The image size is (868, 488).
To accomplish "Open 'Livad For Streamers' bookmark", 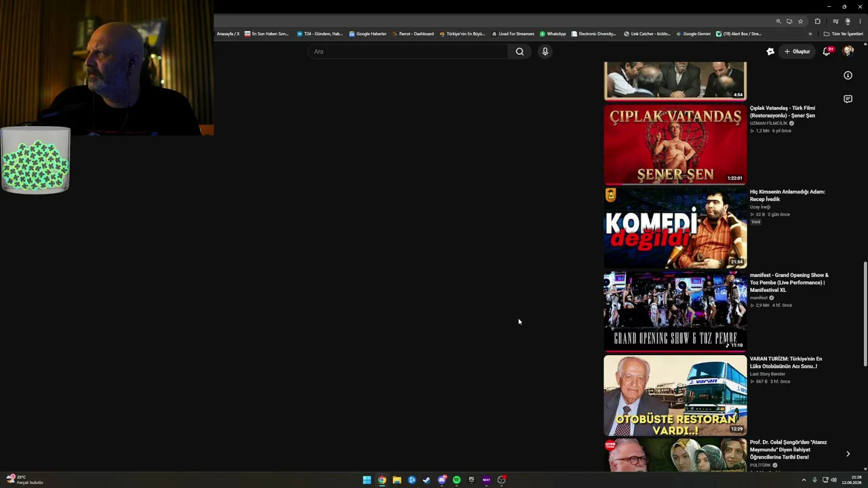I will 513,33.
